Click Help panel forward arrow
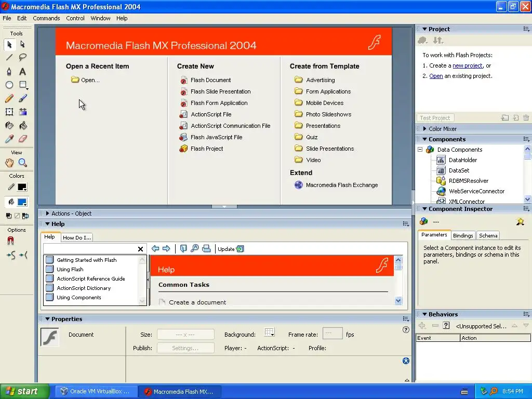Screen dimensions: 532x399 166,249
